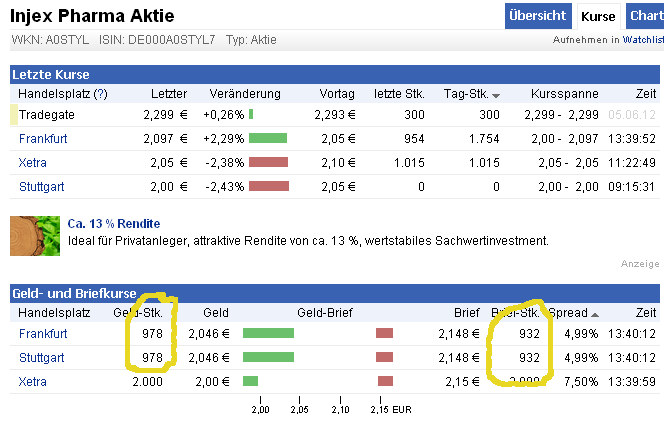Viewport: 664px width, 432px height.
Task: Open Xetra in the Letzte Kurse table
Action: point(33,162)
